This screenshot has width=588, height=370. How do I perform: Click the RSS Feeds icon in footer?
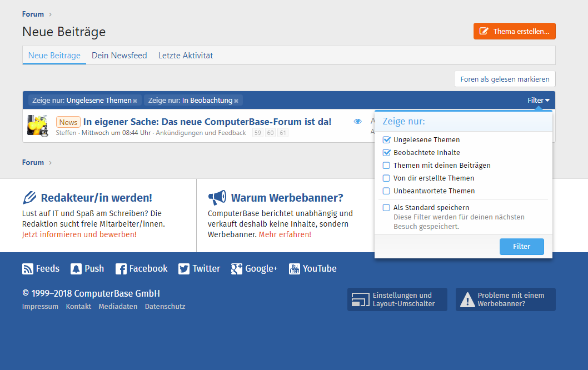pyautogui.click(x=27, y=269)
